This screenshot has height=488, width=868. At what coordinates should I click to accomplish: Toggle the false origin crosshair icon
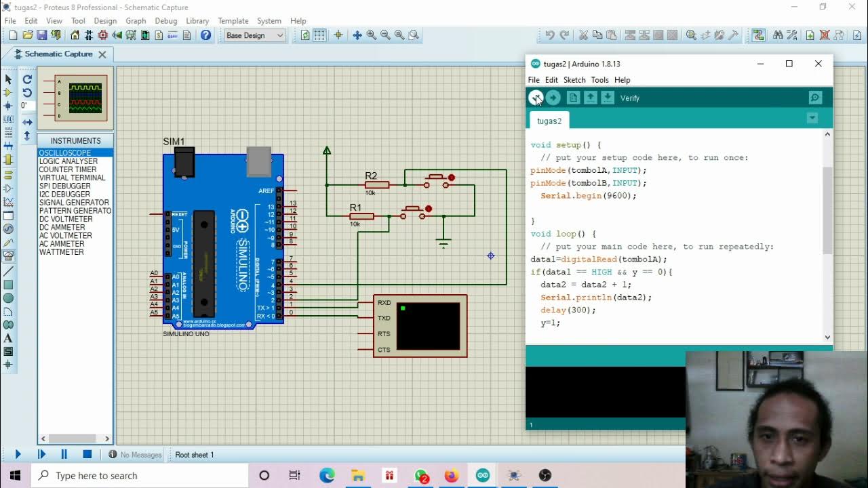tap(338, 35)
